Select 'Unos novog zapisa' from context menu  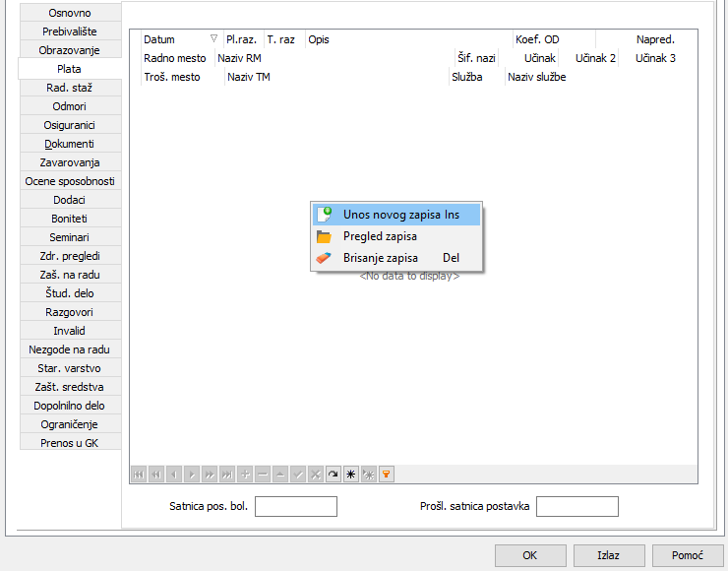(x=400, y=215)
